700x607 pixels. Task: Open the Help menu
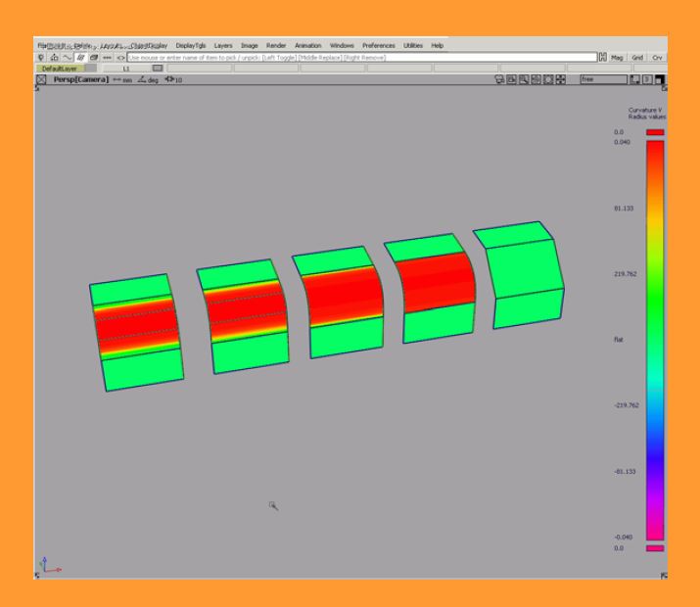point(437,45)
